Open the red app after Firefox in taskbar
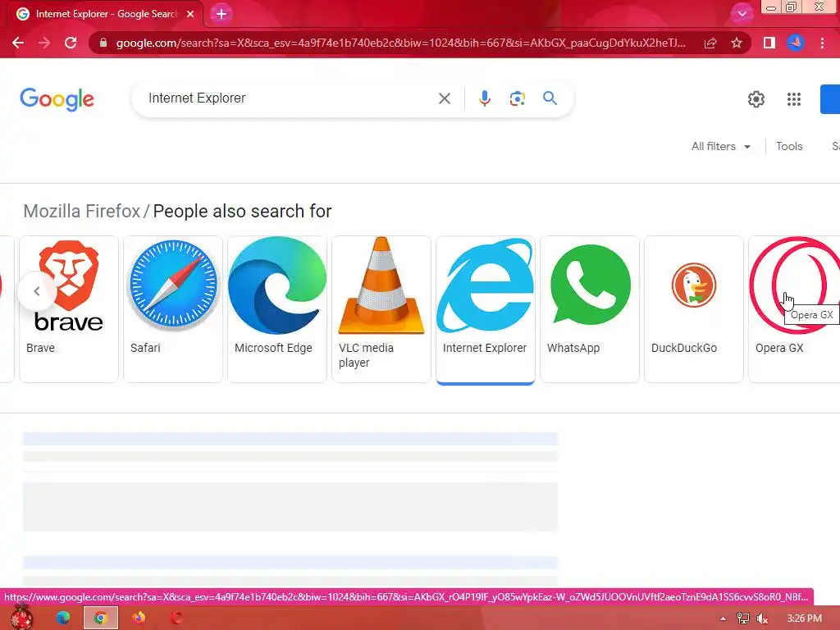Viewport: 840px width, 630px height. pos(176,618)
